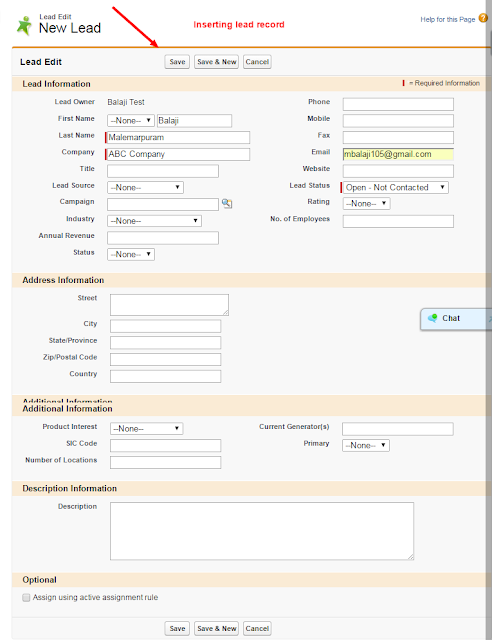Open the First Name salutation dropdown
The width and height of the screenshot is (492, 640).
point(131,121)
